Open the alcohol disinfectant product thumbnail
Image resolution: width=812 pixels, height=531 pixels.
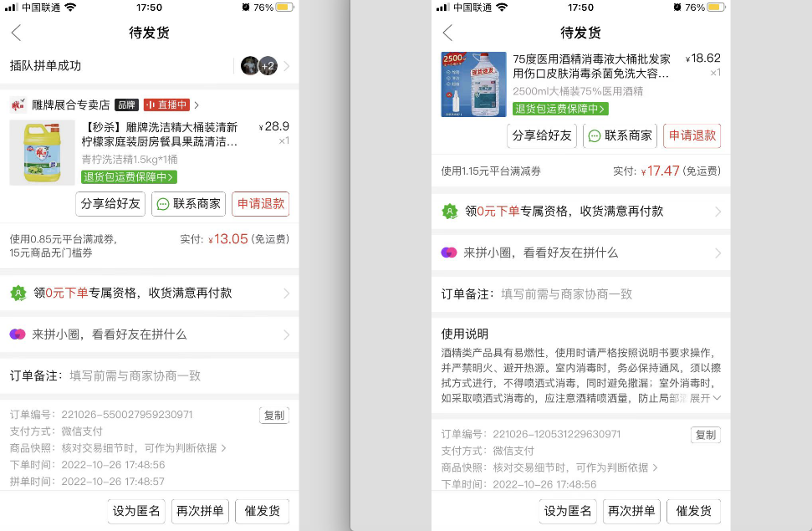[473, 84]
